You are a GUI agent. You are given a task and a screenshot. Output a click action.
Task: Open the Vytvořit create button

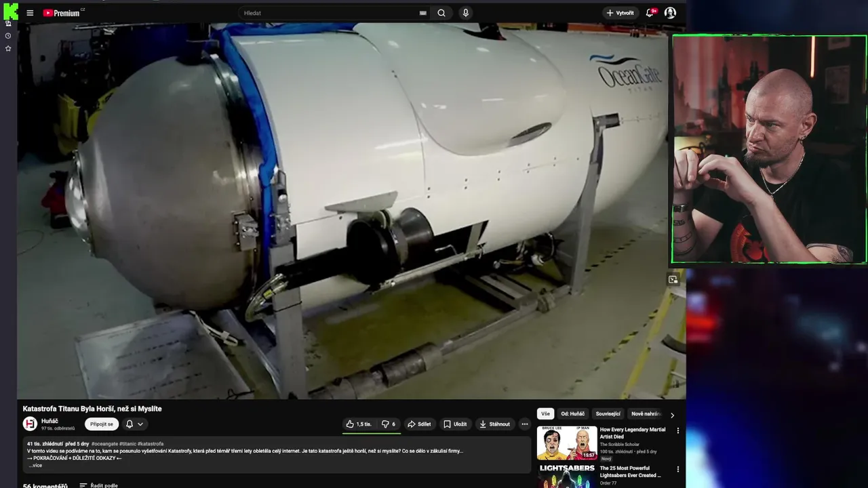tap(620, 13)
